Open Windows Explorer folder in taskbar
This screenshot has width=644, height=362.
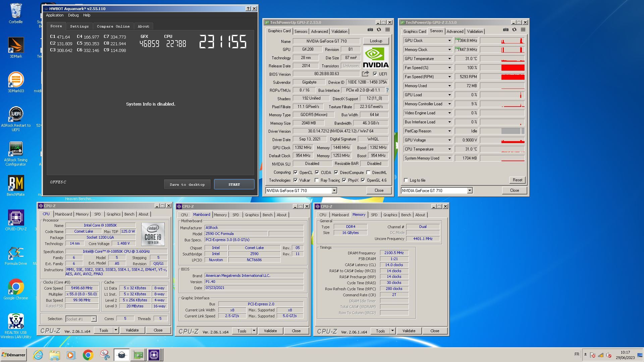click(54, 355)
